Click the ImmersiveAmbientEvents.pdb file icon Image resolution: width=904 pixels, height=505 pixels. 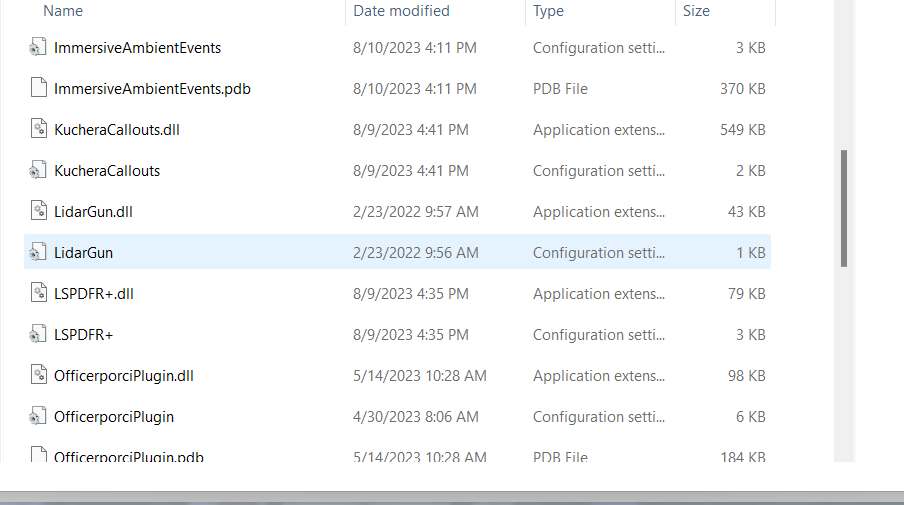[38, 89]
